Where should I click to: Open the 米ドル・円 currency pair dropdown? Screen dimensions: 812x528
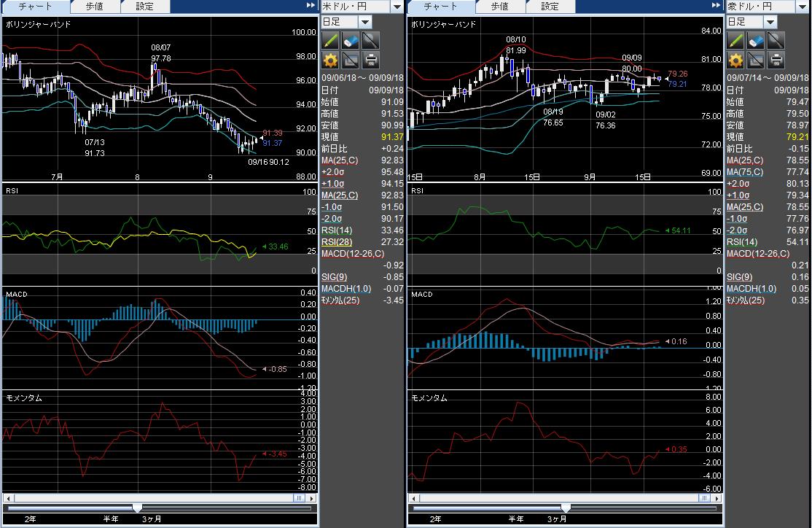point(397,7)
